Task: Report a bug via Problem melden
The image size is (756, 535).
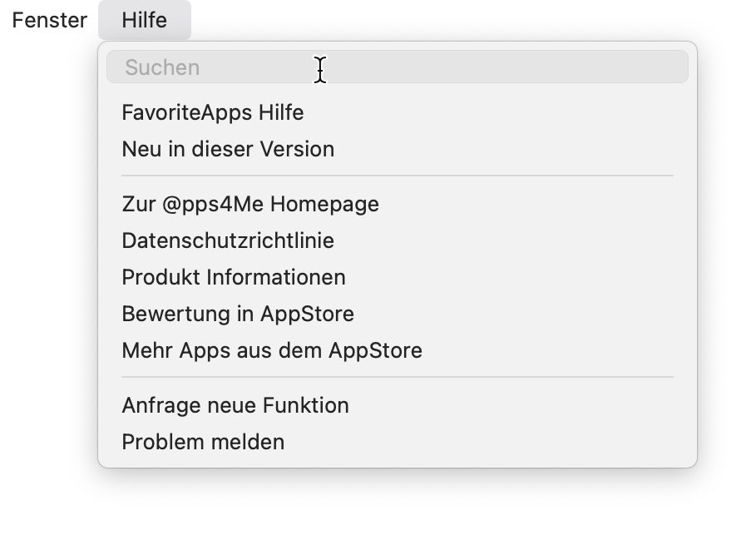Action: pyautogui.click(x=398, y=443)
